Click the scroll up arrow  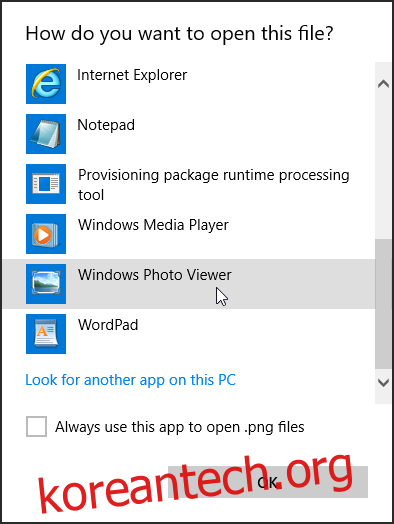point(383,84)
